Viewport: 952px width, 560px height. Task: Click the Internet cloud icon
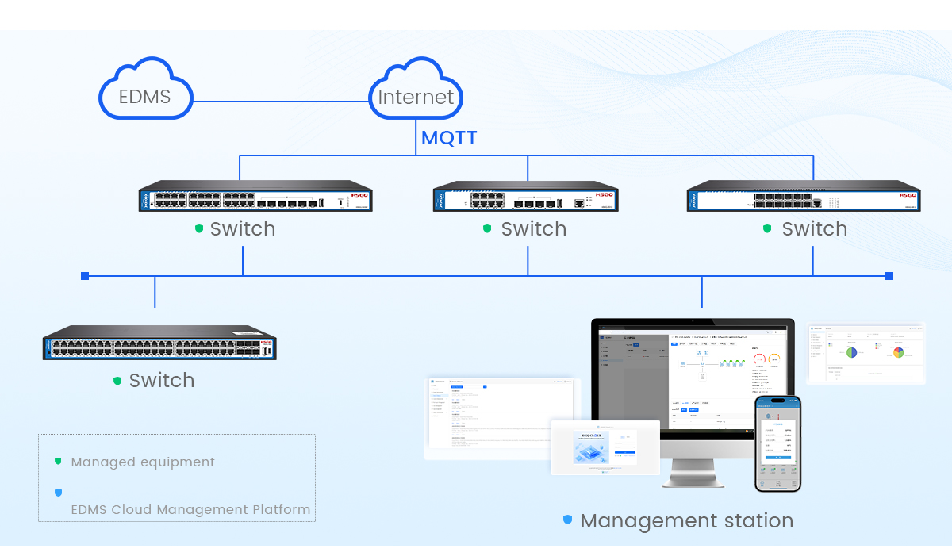coord(416,95)
